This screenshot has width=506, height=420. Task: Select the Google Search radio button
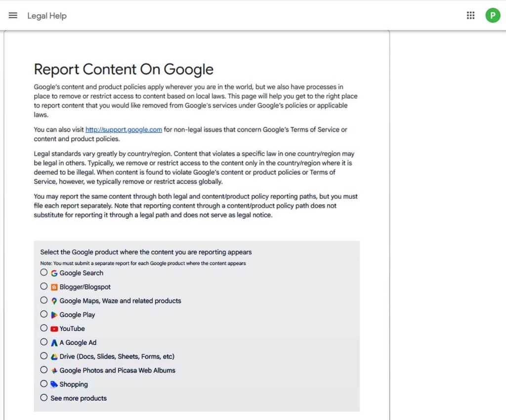point(43,272)
